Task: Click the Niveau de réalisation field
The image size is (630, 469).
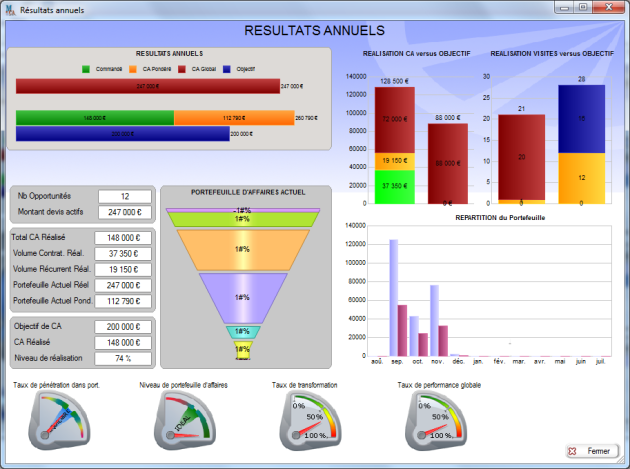Action: click(123, 358)
